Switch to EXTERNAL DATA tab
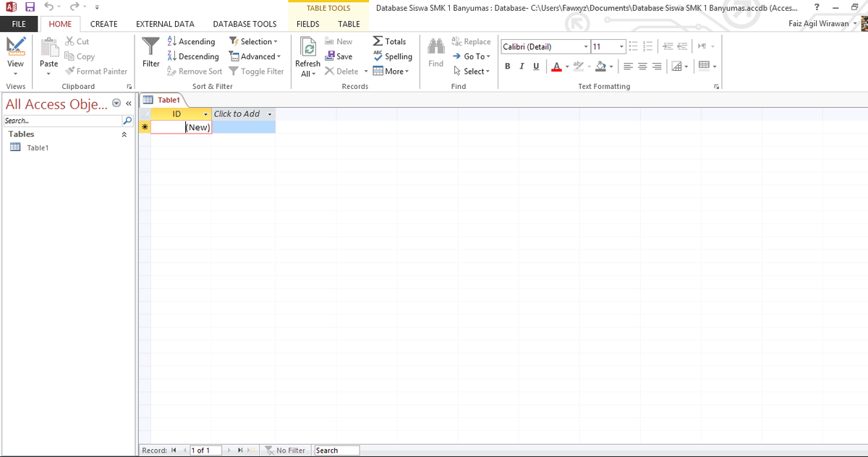868x457 pixels. click(x=165, y=24)
